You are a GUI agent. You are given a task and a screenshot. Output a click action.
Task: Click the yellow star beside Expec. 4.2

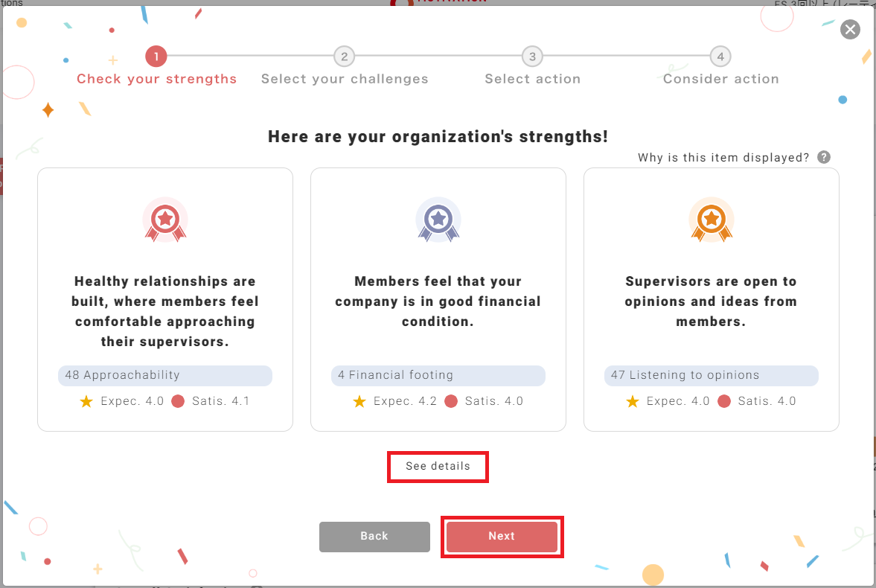click(x=359, y=401)
